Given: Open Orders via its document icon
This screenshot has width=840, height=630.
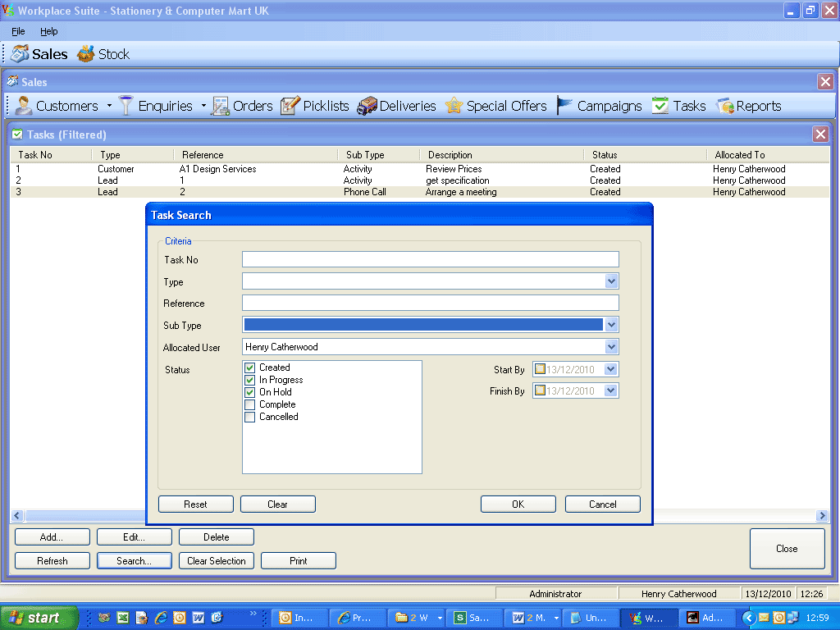Looking at the screenshot, I should click(220, 106).
